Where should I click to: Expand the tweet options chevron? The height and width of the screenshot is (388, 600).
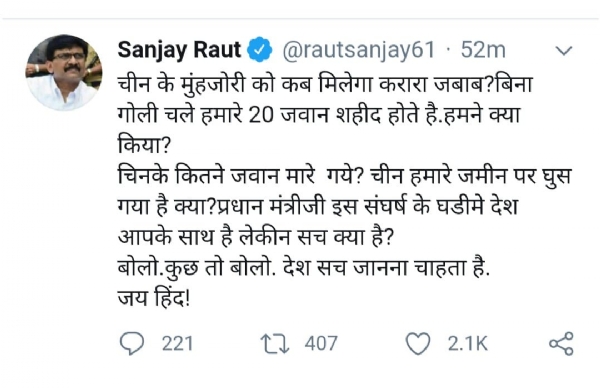tap(564, 51)
